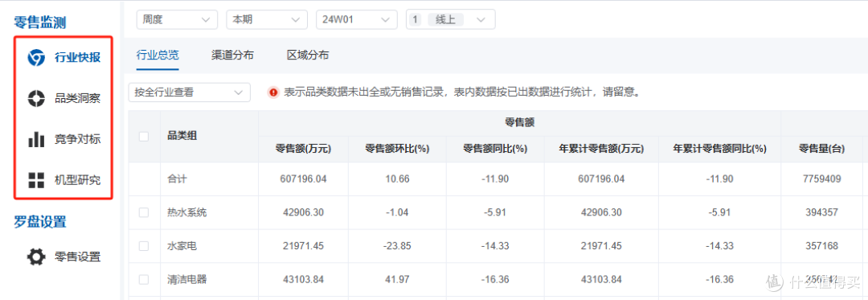The height and width of the screenshot is (300, 868).
Task: Click the 热水系统 row label
Action: tap(186, 212)
